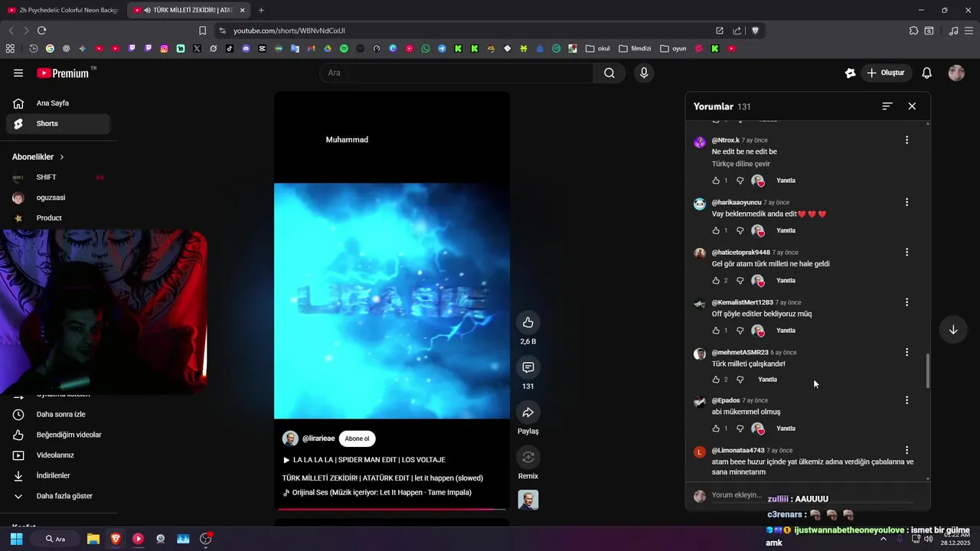Start voice search with the microphone icon
980x551 pixels.
tap(644, 73)
